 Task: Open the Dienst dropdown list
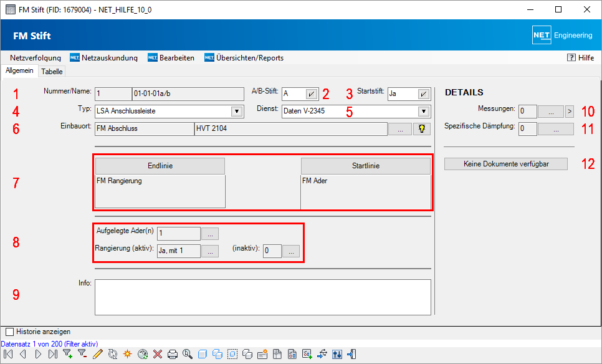[423, 112]
